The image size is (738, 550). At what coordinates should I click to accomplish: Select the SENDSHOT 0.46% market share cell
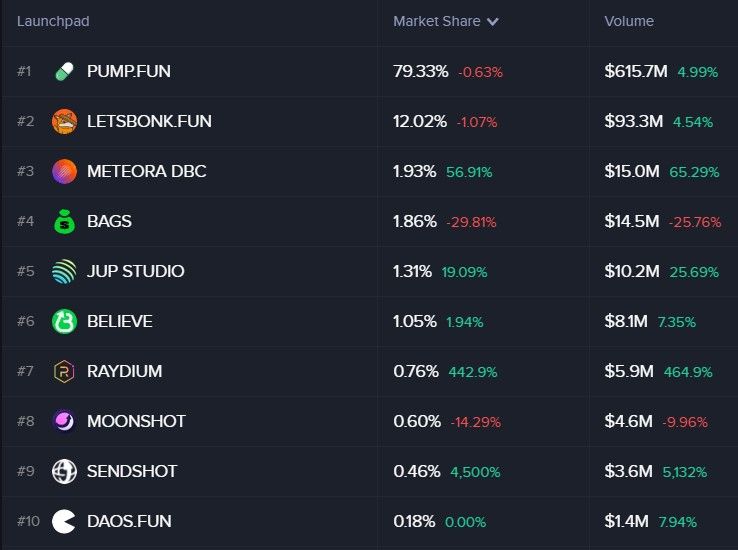point(415,471)
